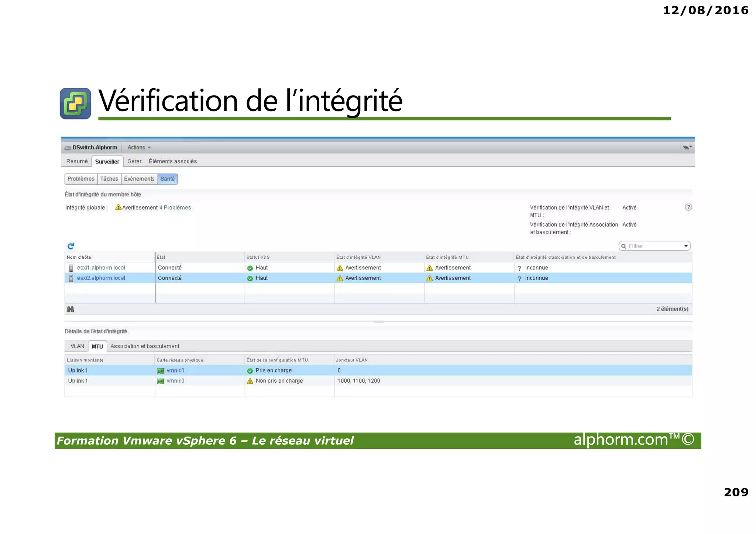Open the Association et basculement details tab
Screen dimensions: 756x534
pyautogui.click(x=145, y=346)
